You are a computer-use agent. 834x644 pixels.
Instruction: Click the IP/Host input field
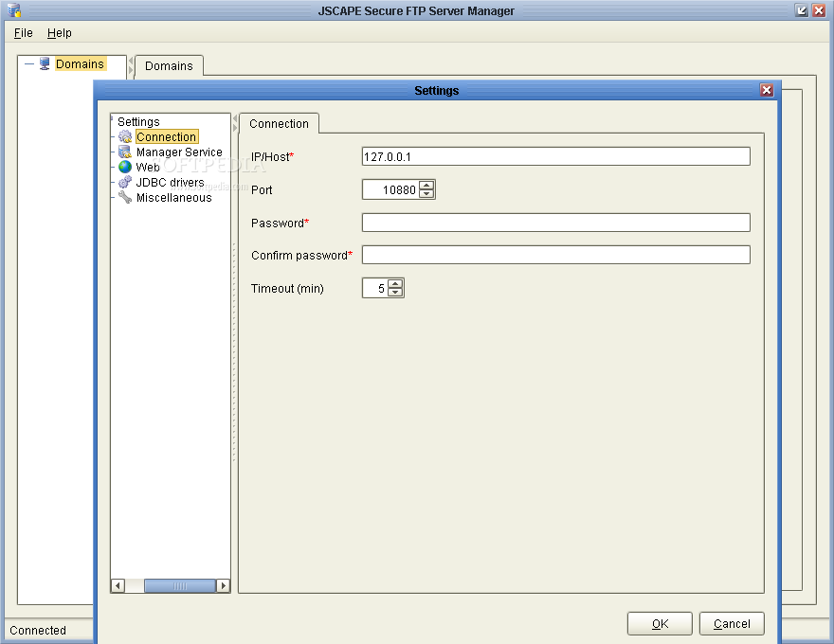pyautogui.click(x=555, y=157)
